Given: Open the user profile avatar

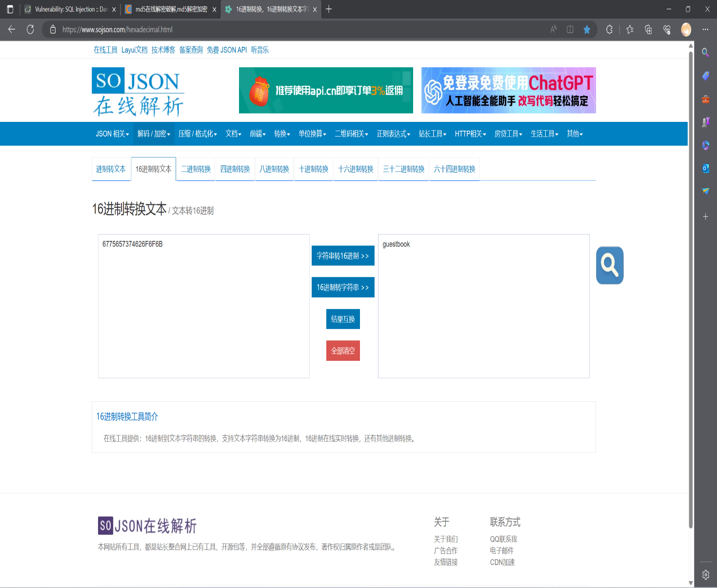Looking at the screenshot, I should tap(686, 29).
